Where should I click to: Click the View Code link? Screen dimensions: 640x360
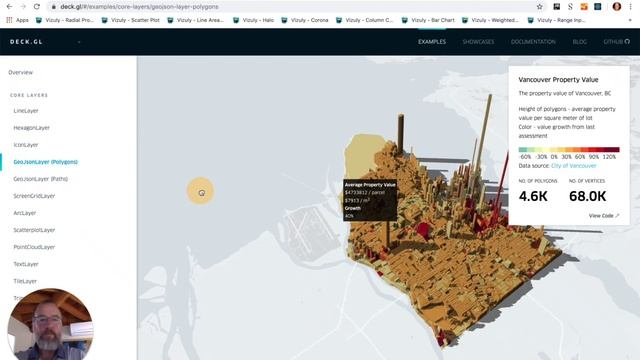[x=604, y=216]
